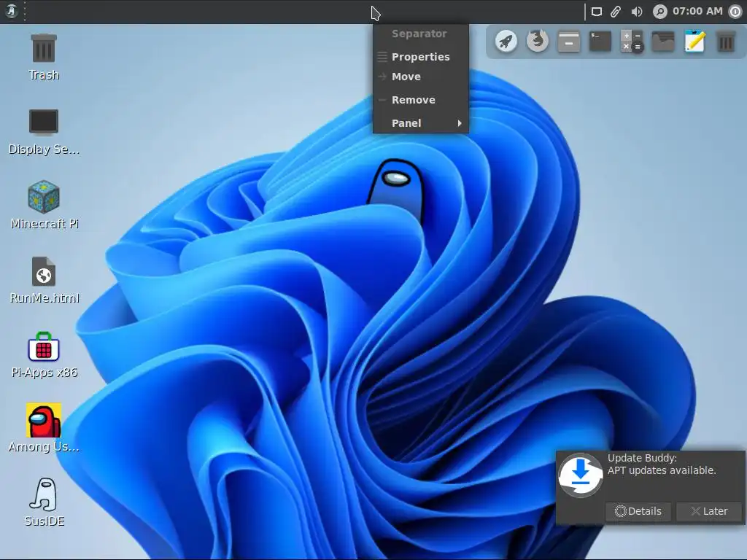Open the search magnifier icon
747x560 pixels.
pos(659,12)
